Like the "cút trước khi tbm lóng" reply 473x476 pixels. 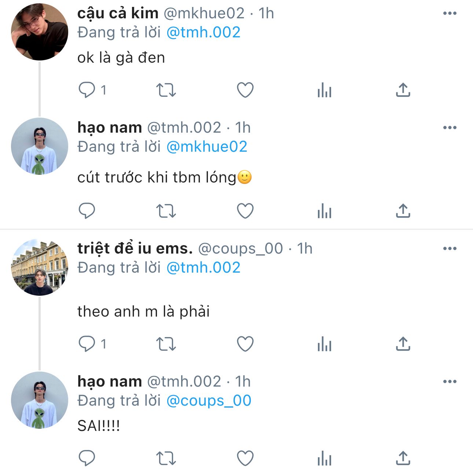pyautogui.click(x=245, y=211)
